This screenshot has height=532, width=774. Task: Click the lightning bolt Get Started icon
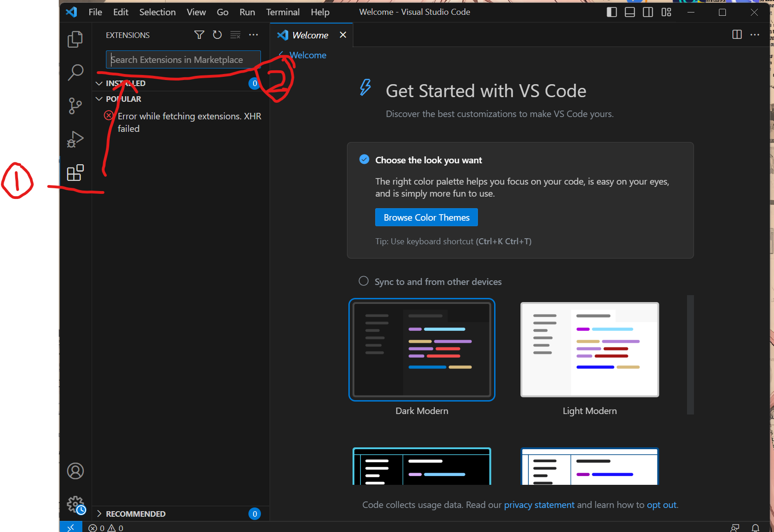click(365, 87)
